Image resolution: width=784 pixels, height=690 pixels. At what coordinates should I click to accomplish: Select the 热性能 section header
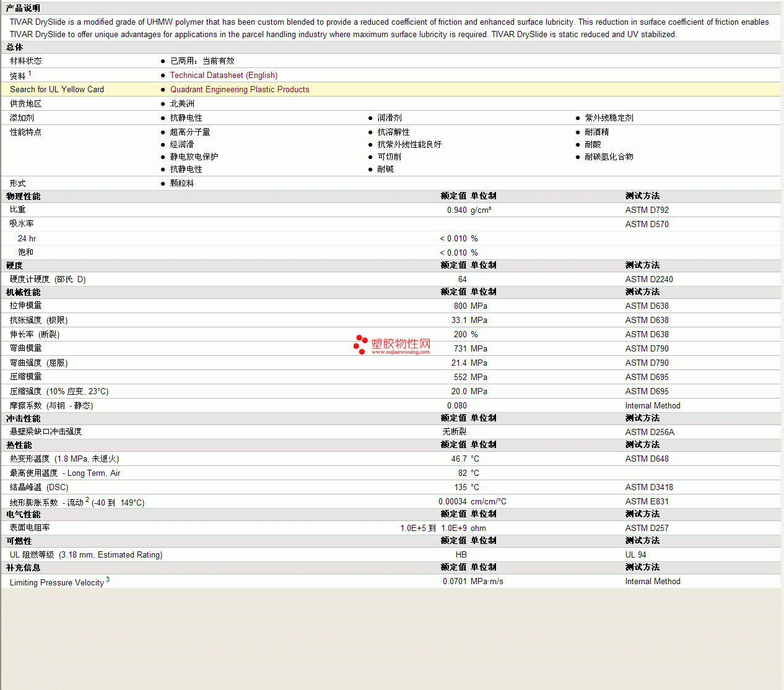coord(19,445)
